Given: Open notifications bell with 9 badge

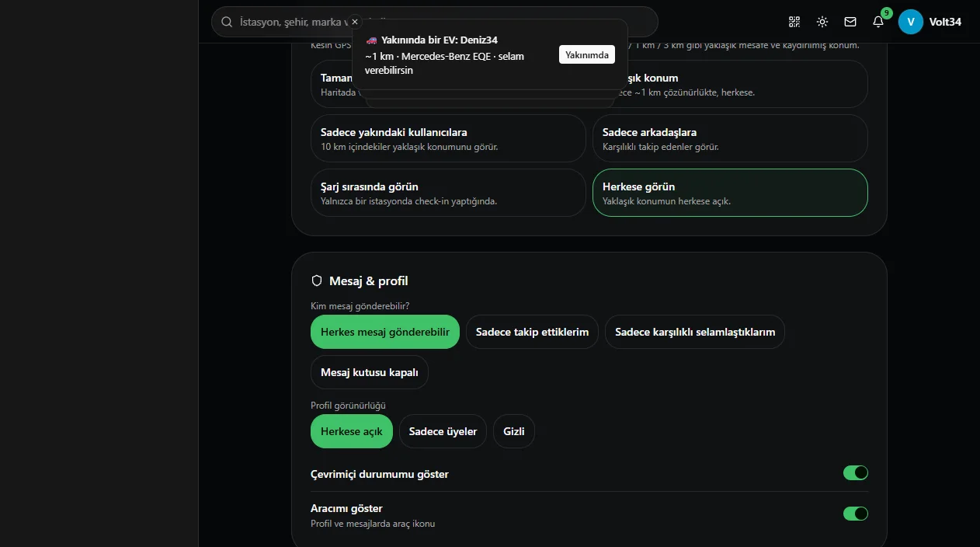Looking at the screenshot, I should pyautogui.click(x=878, y=22).
